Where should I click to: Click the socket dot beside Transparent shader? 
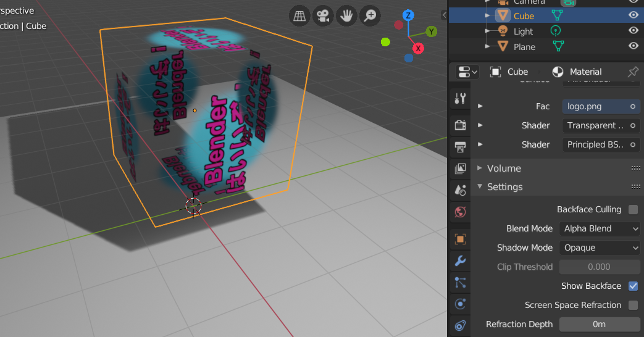[x=633, y=126]
